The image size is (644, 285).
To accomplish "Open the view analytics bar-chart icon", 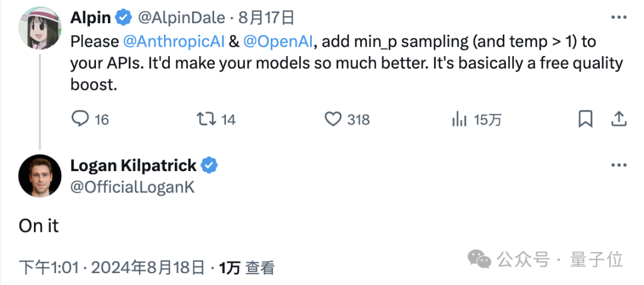I will click(x=459, y=119).
